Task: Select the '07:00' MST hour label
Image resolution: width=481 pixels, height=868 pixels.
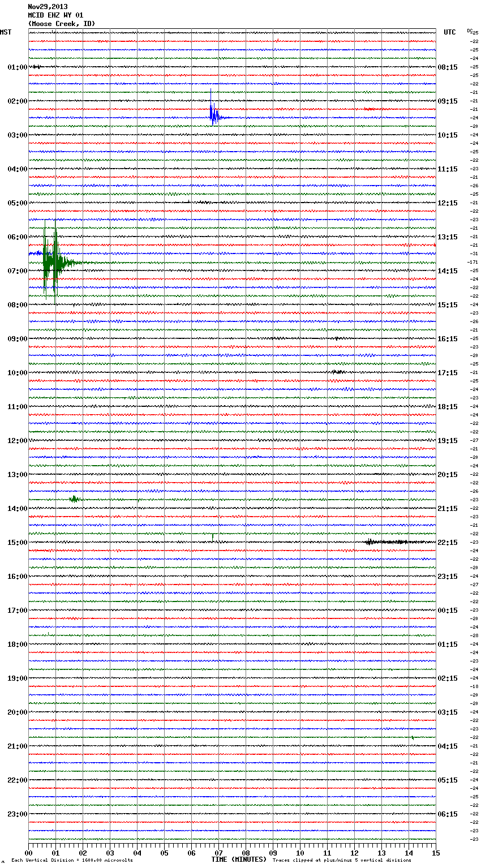Action: (18, 271)
